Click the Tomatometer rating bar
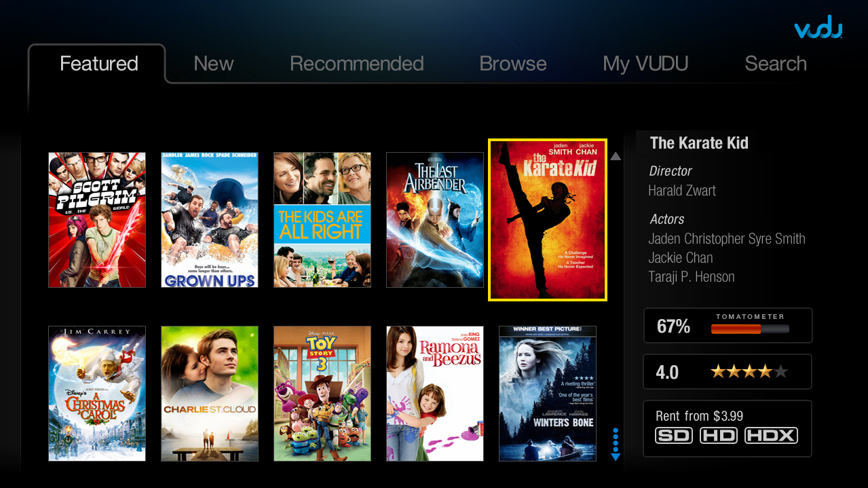The width and height of the screenshot is (868, 488). pos(750,329)
